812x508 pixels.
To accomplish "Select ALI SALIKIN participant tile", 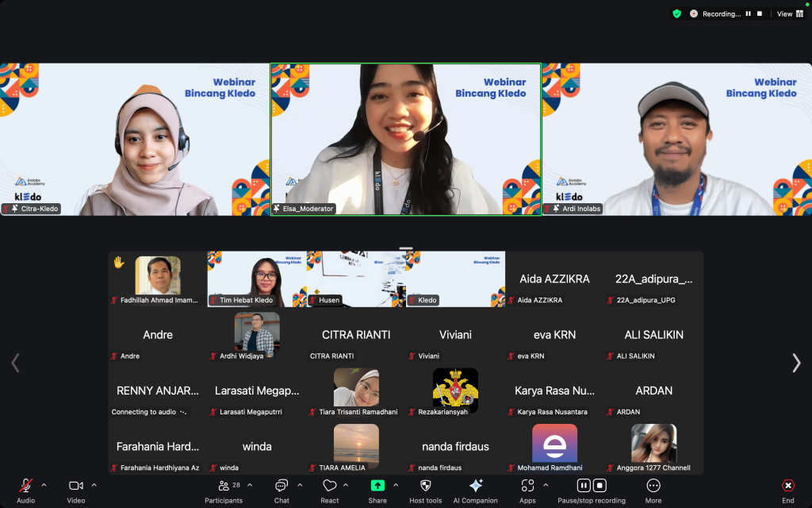I will pyautogui.click(x=653, y=335).
